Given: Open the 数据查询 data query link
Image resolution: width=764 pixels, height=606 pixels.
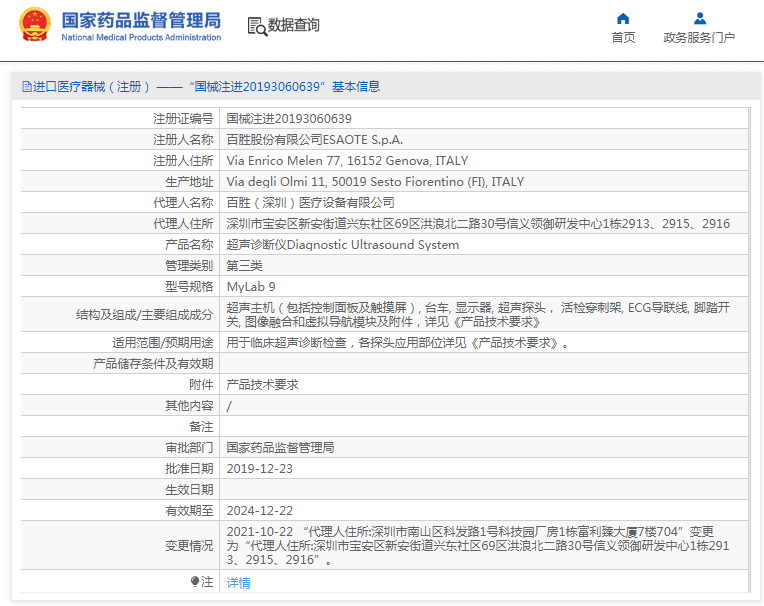Looking at the screenshot, I should (x=293, y=25).
